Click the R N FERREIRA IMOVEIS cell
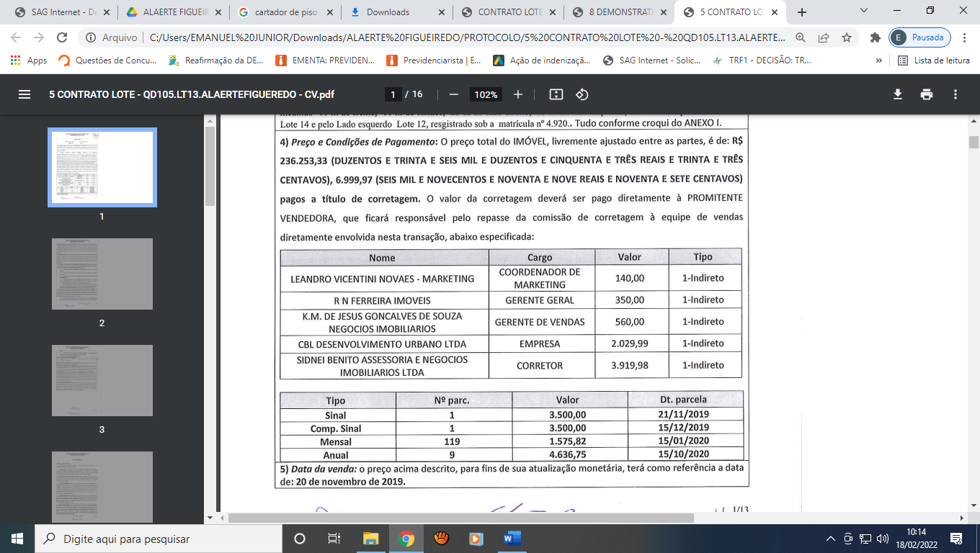This screenshot has height=553, width=980. (x=384, y=300)
